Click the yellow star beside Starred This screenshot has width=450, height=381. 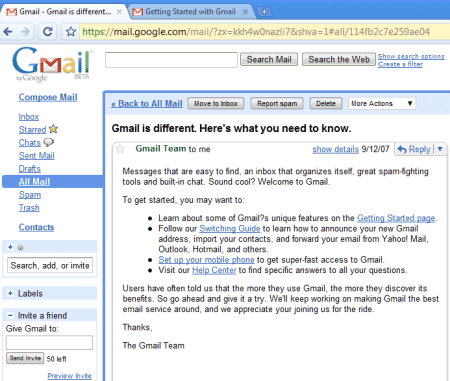click(53, 129)
